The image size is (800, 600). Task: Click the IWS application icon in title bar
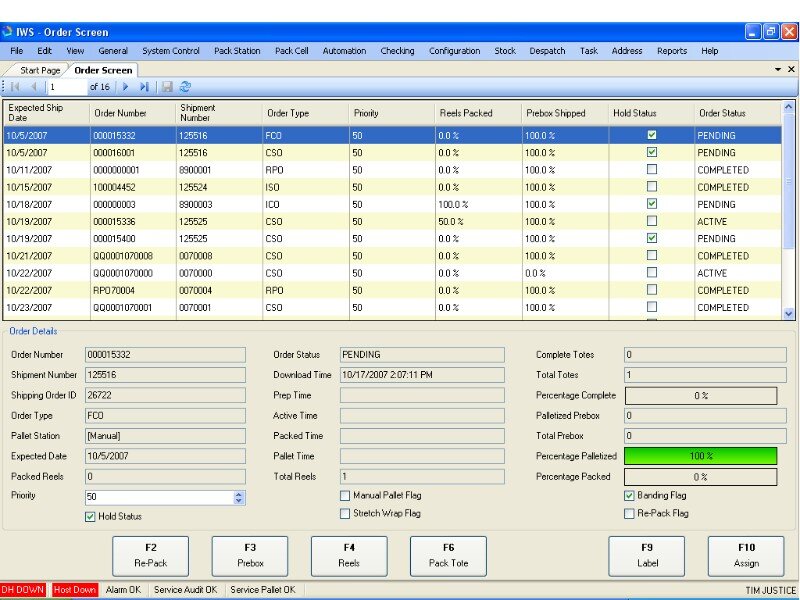tap(9, 32)
